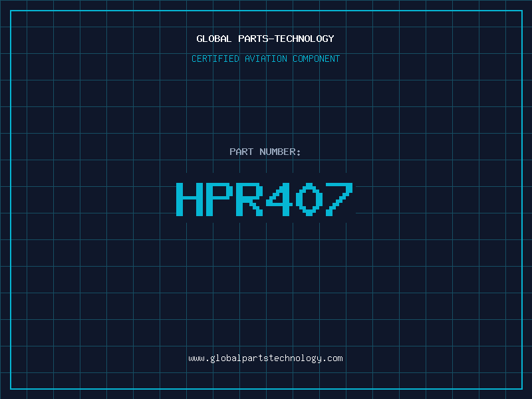
Task: Click the www prefix of the website URL
Action: point(196,358)
